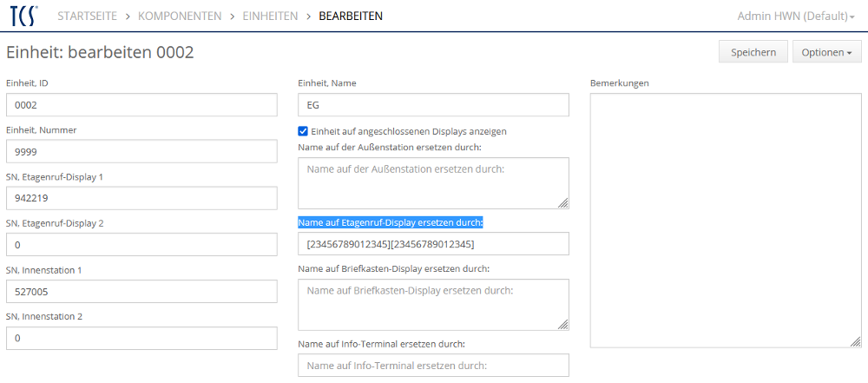The width and height of the screenshot is (868, 383).
Task: Edit the SN, Innenstation 1 field
Action: coord(141,292)
